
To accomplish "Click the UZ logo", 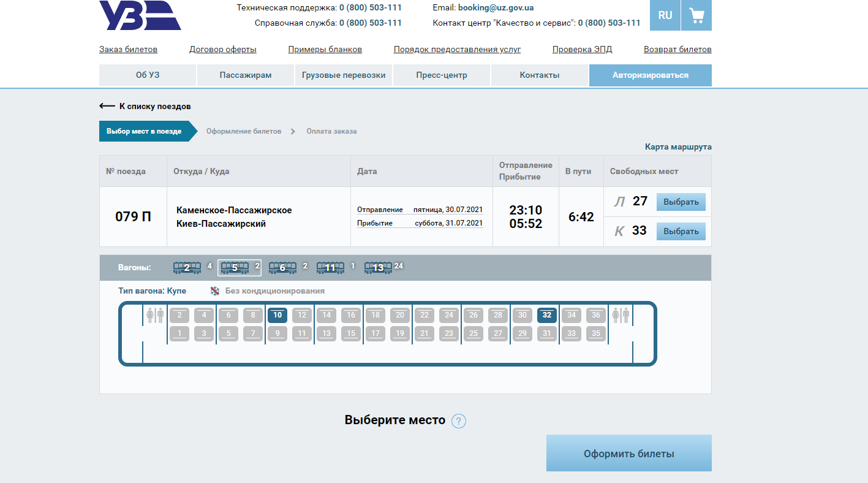I will (x=140, y=15).
